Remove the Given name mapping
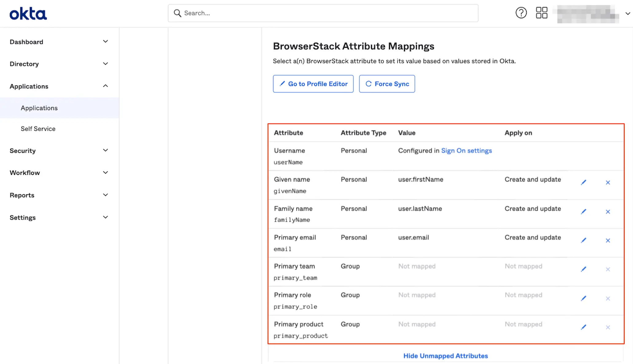The image size is (633, 364). (x=608, y=183)
